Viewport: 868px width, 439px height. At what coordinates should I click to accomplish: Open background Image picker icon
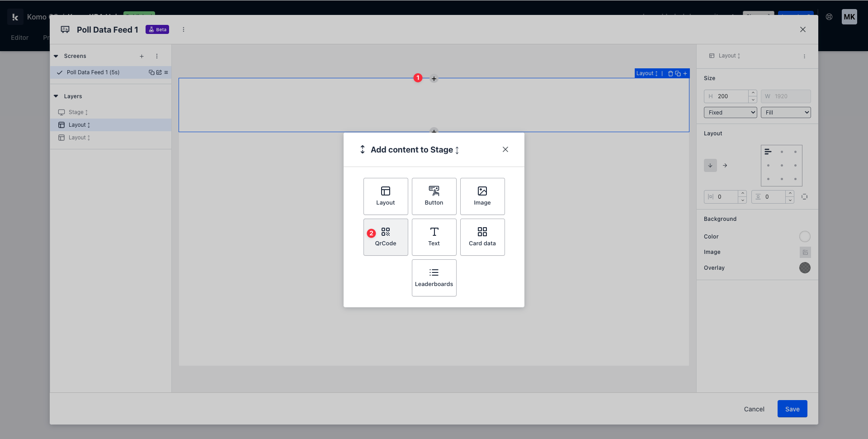tap(805, 252)
